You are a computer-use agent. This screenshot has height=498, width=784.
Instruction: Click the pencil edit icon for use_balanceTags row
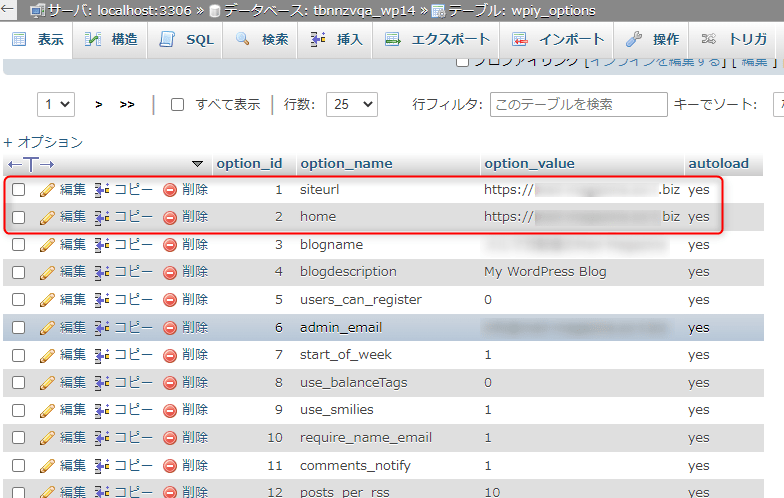[47, 383]
